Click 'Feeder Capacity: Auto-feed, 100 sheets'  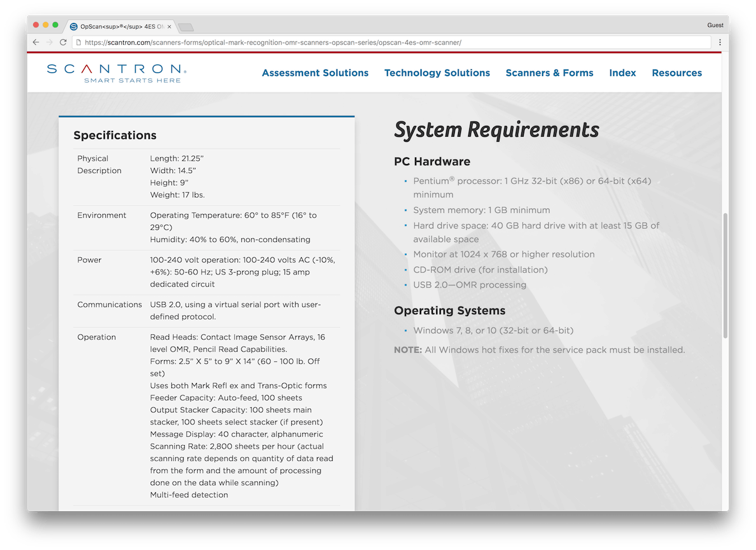(x=226, y=398)
